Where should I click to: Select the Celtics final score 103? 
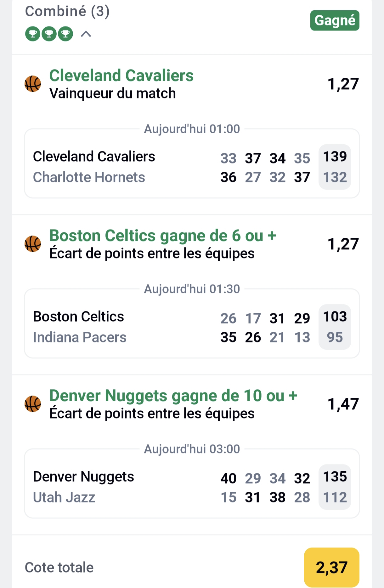click(x=335, y=317)
